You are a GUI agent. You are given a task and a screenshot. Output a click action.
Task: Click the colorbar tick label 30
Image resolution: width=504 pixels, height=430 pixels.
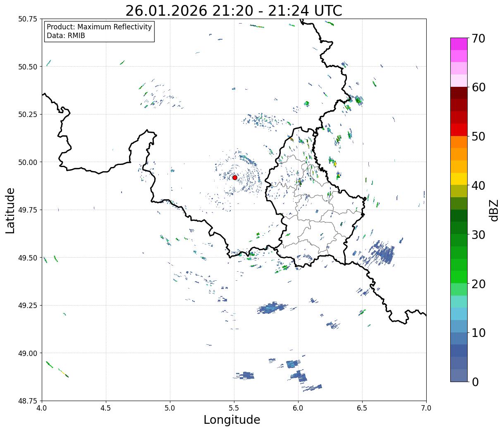pyautogui.click(x=478, y=235)
